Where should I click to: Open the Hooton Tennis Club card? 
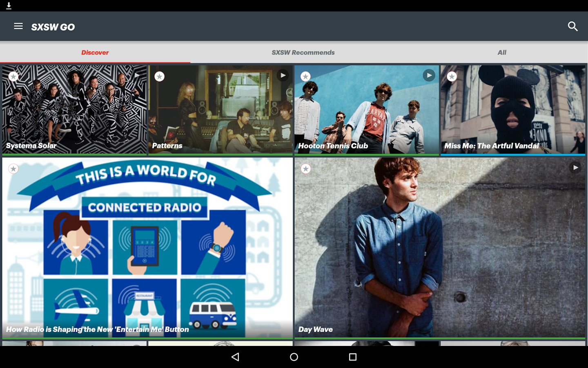pos(367,110)
